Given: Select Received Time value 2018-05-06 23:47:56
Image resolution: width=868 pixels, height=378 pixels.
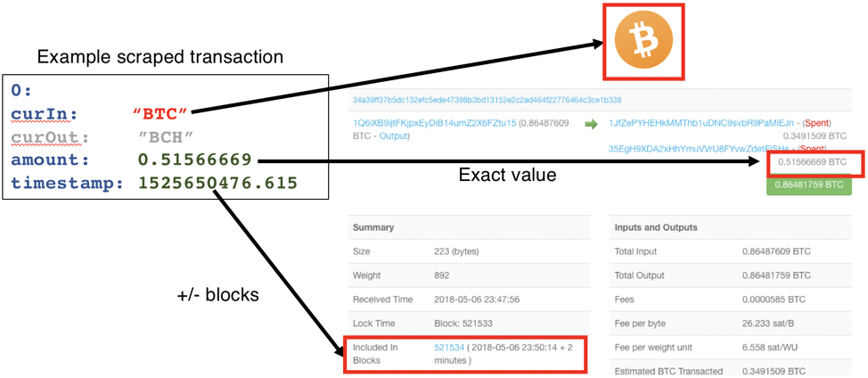Looking at the screenshot, I should tap(477, 300).
